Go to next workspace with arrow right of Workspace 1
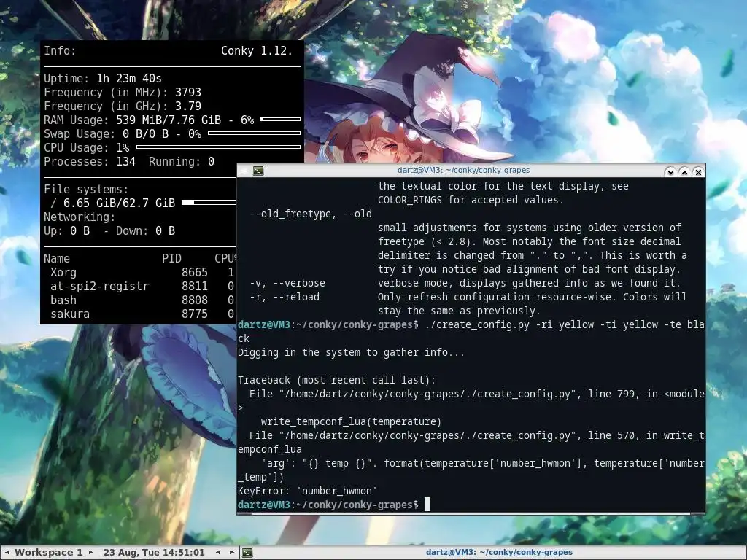Viewport: 747px width, 560px height. [91, 553]
